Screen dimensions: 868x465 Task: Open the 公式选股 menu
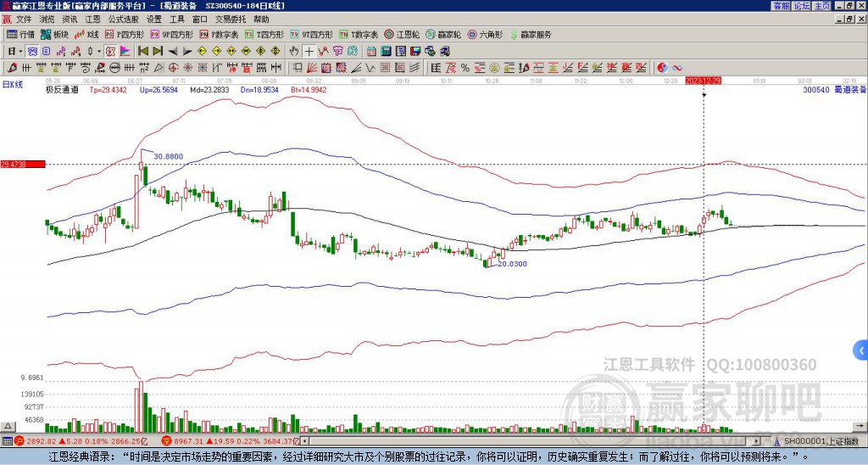click(x=124, y=20)
